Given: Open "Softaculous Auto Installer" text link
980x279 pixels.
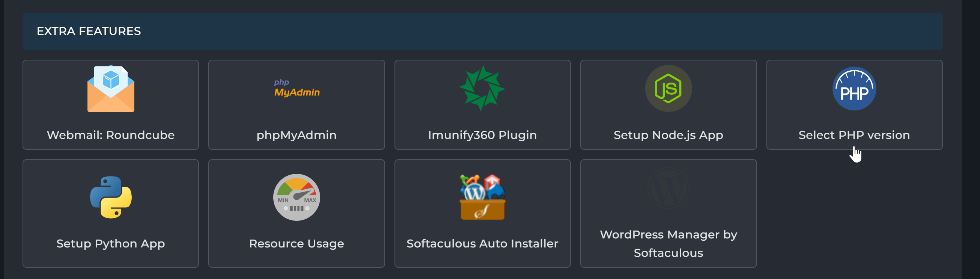Looking at the screenshot, I should coord(482,244).
